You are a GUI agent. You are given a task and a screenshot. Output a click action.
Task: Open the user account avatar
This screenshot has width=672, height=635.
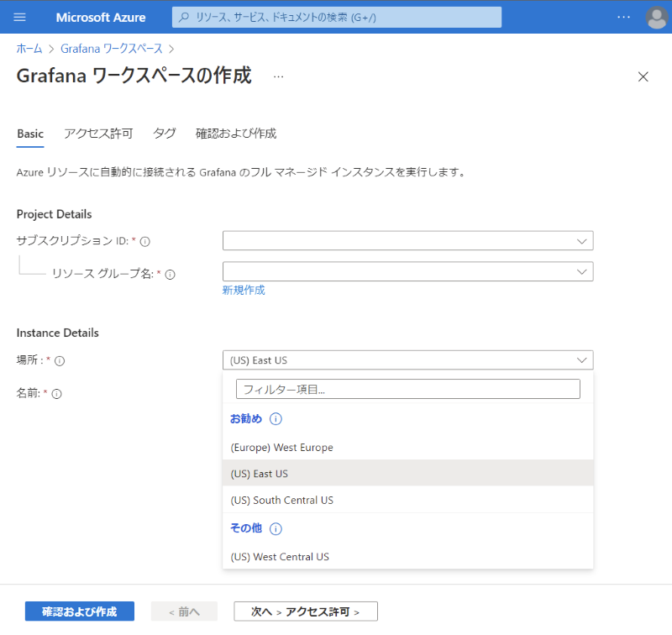[x=657, y=17]
